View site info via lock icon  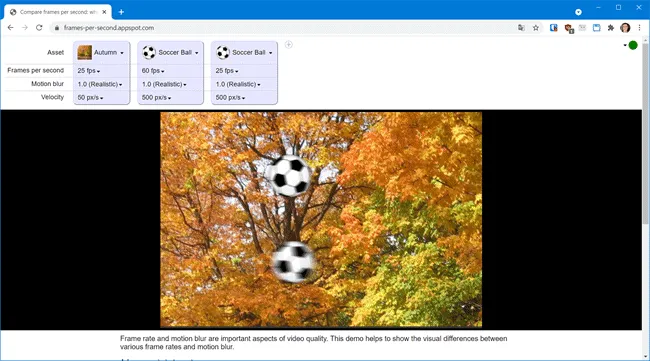(57, 28)
